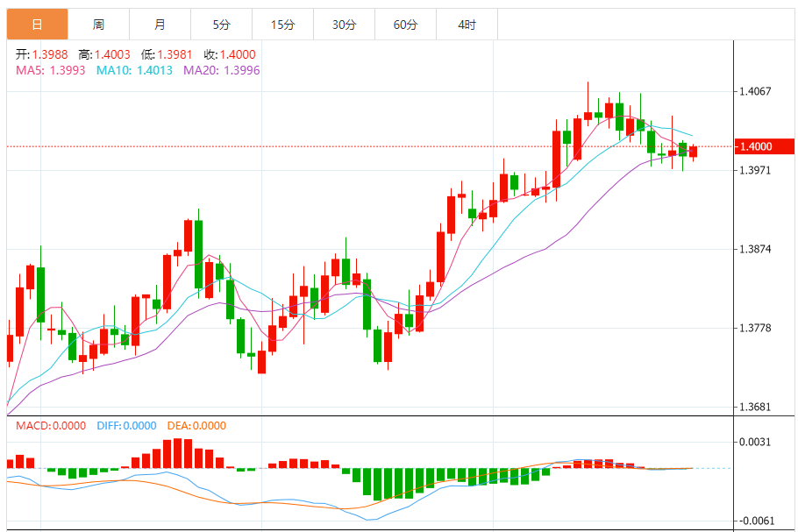This screenshot has height=532, width=798.
Task: Select the 日 daily chart tab
Action: (37, 25)
